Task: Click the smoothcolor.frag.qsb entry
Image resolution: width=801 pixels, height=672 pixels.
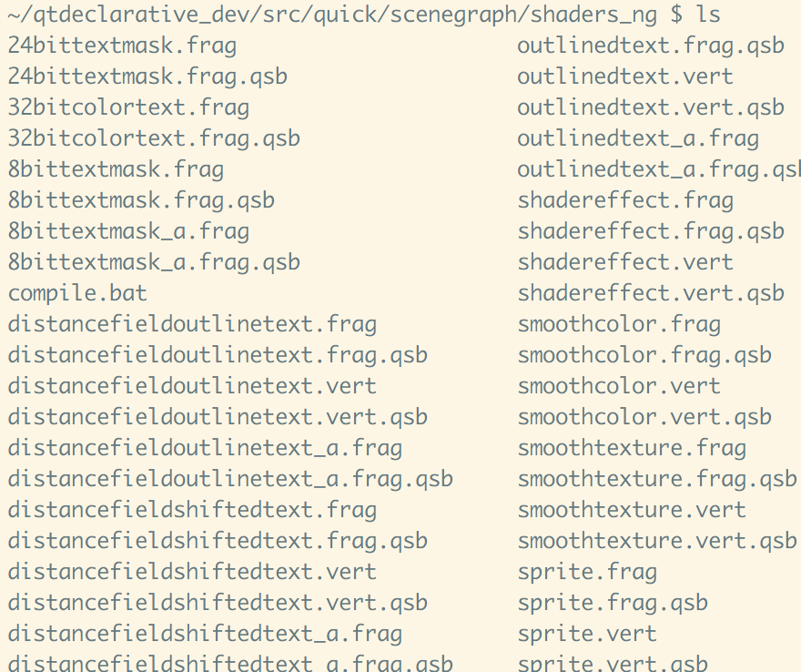Action: point(644,355)
